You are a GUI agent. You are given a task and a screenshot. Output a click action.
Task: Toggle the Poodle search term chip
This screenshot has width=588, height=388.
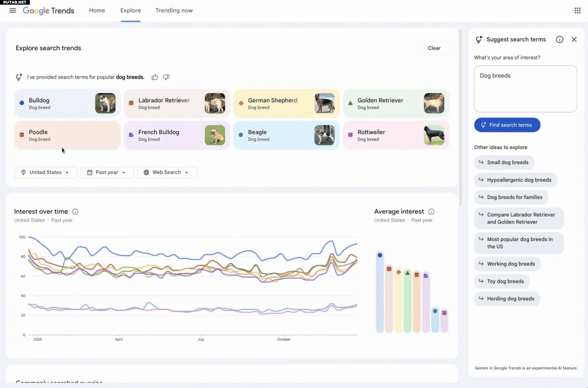(x=67, y=135)
